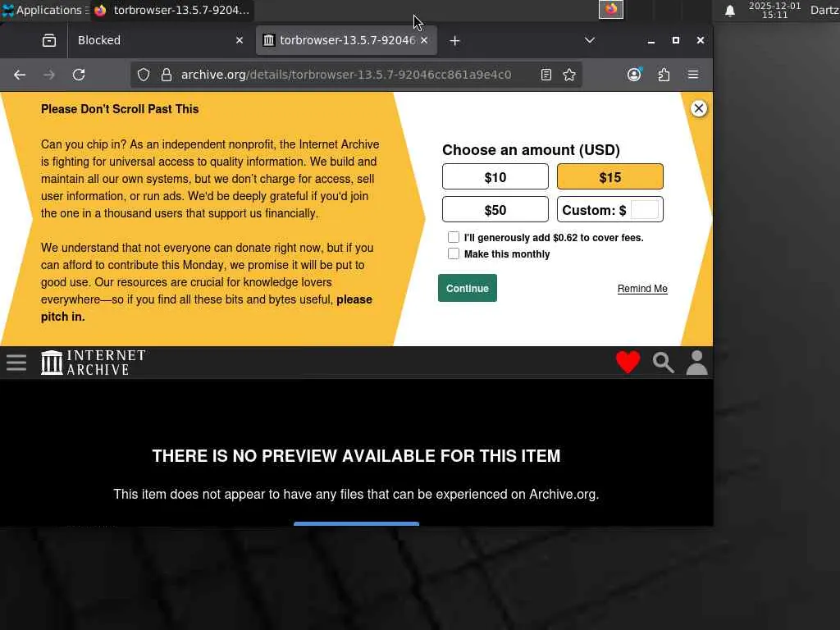Viewport: 840px width, 630px height.
Task: Click the Remind Me link
Action: [x=642, y=289]
